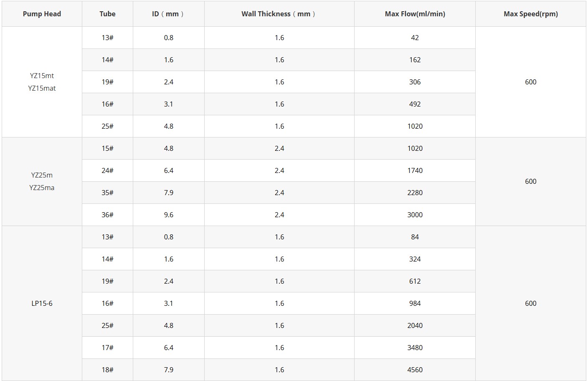The image size is (588, 381).
Task: Click the Pump Head column header
Action: [42, 14]
